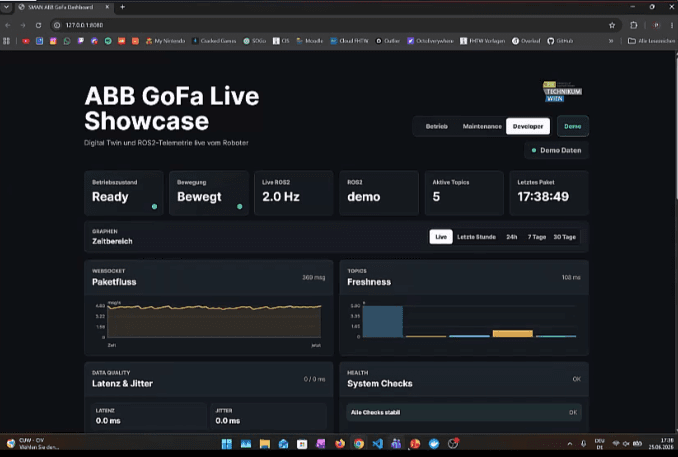Open the tab search chevron

point(6,7)
